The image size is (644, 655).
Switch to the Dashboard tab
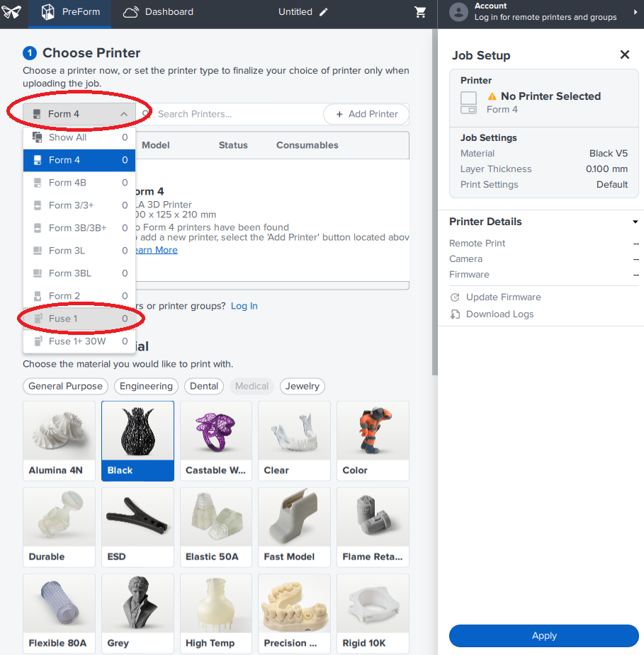tap(158, 12)
